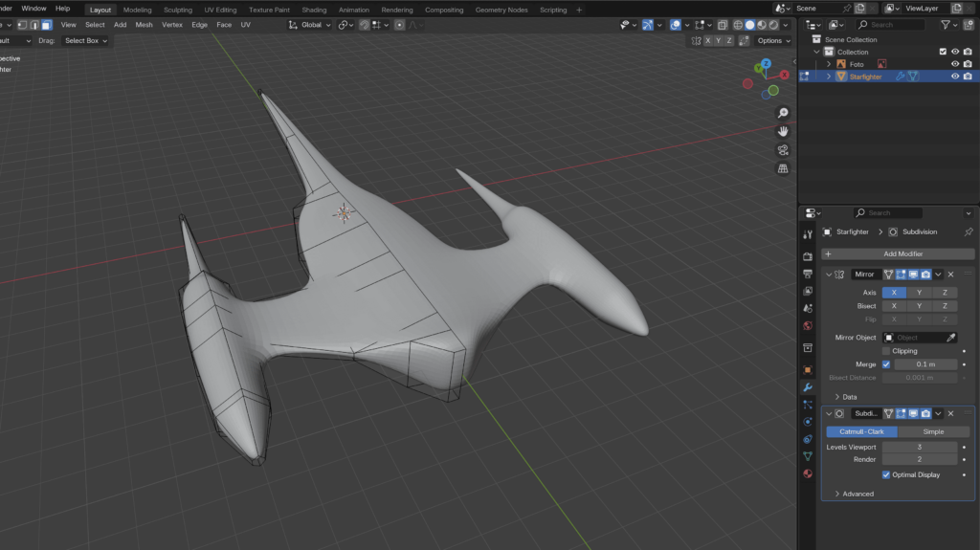Expand the Advanced subdivision section
Screen dimensions: 980x550
click(x=857, y=494)
